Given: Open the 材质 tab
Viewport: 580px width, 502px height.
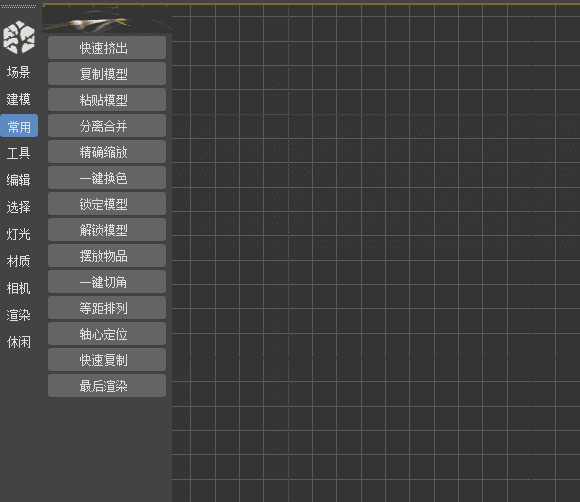Looking at the screenshot, I should pos(18,261).
